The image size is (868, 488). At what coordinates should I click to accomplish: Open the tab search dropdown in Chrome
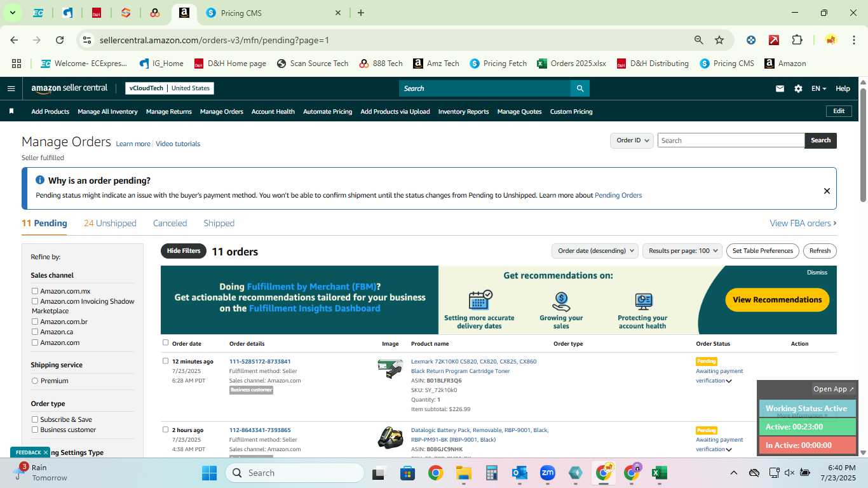click(12, 13)
